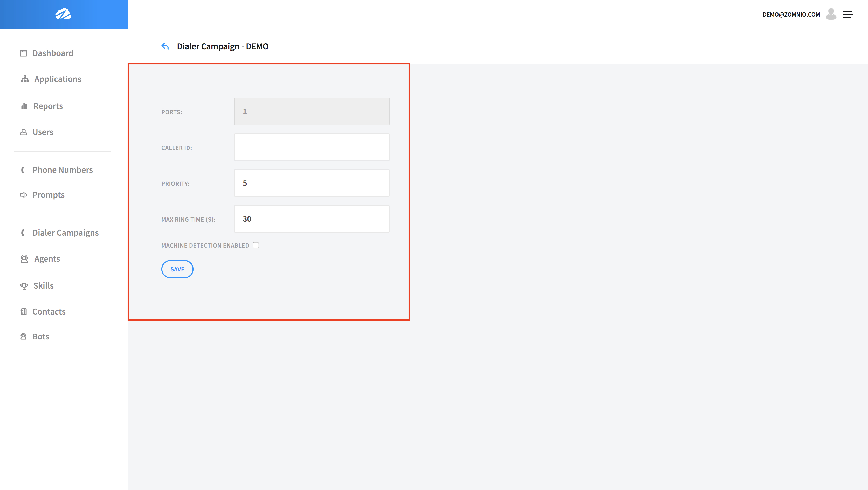Update Max Ring Time value

pos(311,218)
